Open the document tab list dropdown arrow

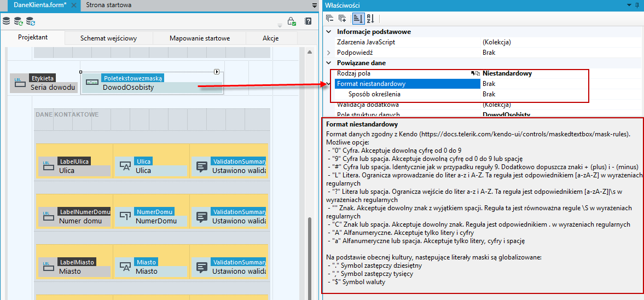coord(314,5)
